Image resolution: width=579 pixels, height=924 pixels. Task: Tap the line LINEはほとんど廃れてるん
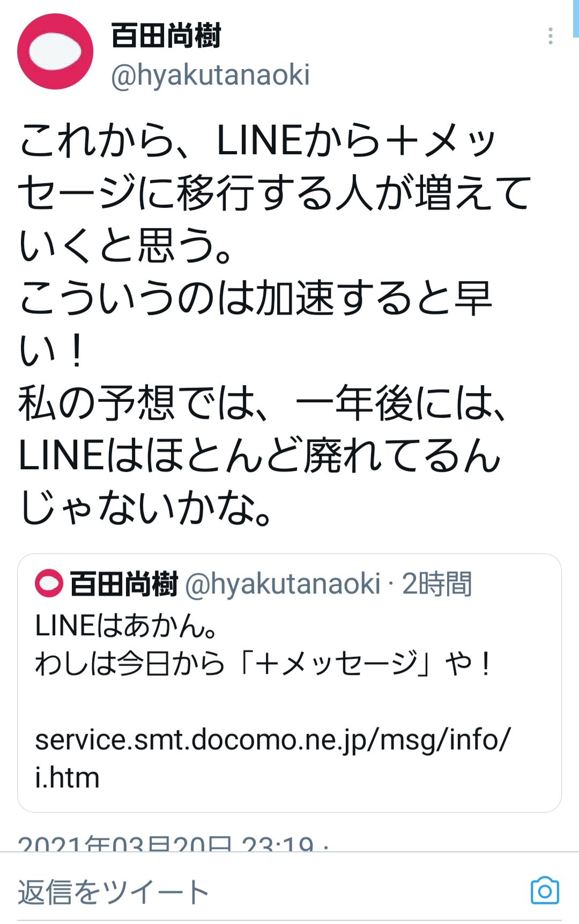[x=259, y=455]
